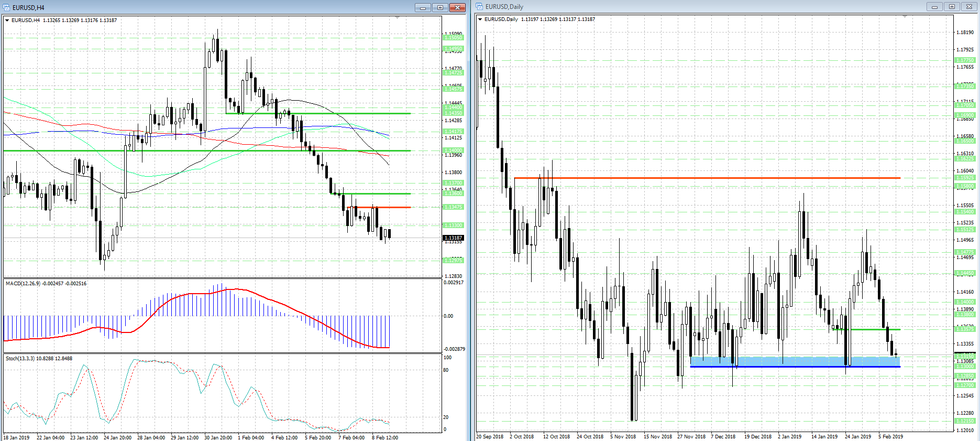
Task: Click current price label 1.13187 on H4 chart
Action: tap(454, 238)
